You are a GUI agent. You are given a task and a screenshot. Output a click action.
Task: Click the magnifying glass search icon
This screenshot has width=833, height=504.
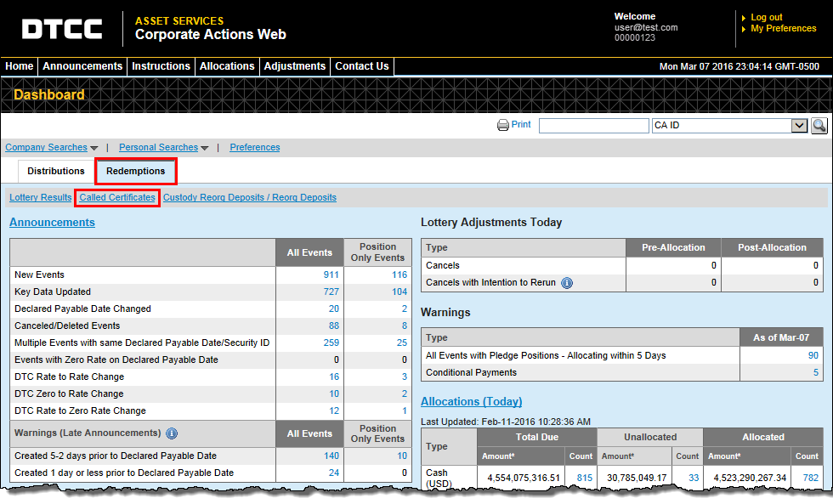click(819, 126)
